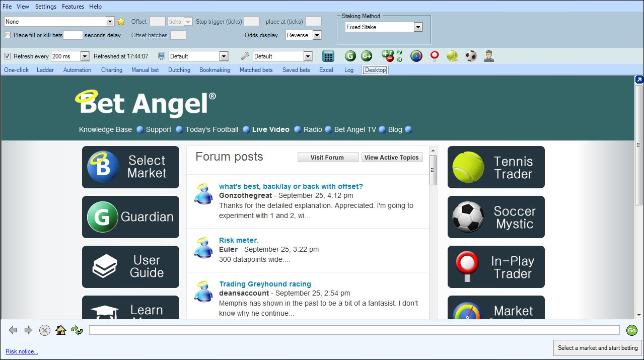This screenshot has height=360, width=644.
Task: Click the green G+ toolbar icon
Action: [367, 56]
